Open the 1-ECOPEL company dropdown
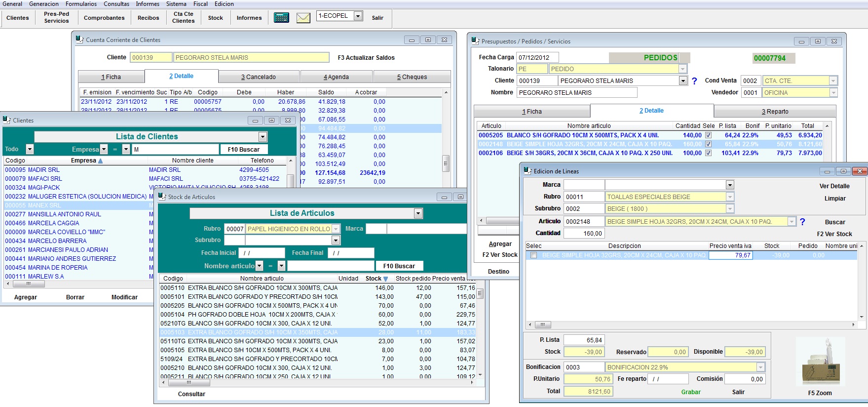 point(358,16)
